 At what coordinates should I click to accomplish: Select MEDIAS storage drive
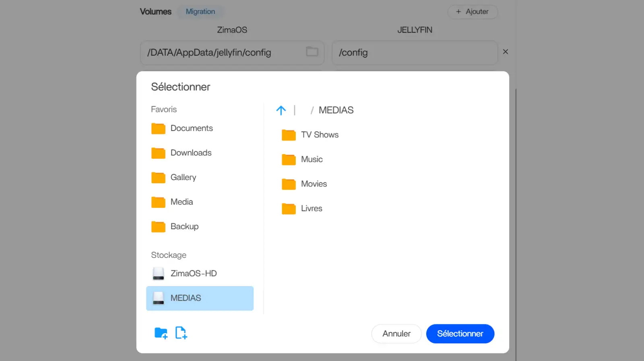point(200,298)
